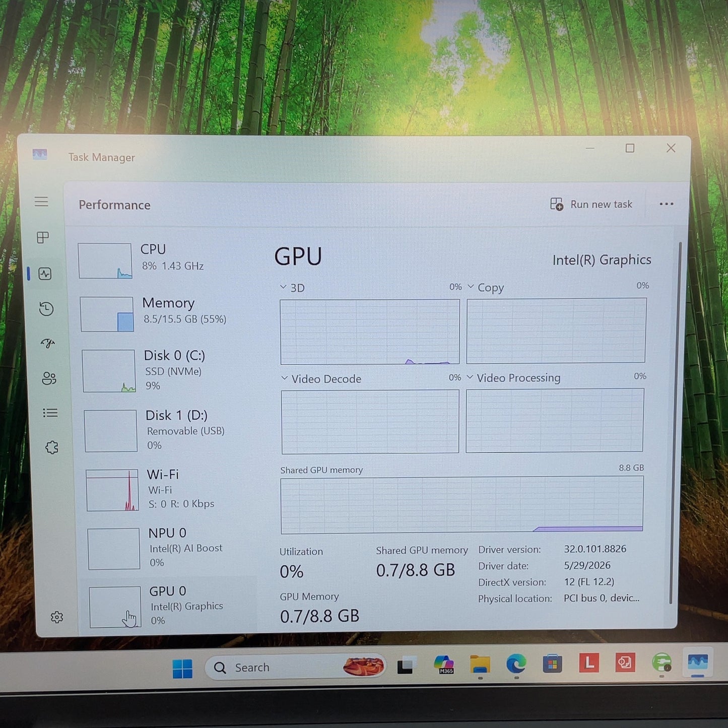Image resolution: width=728 pixels, height=728 pixels.
Task: Click the CPU mini graph thumbnail
Action: (x=105, y=260)
